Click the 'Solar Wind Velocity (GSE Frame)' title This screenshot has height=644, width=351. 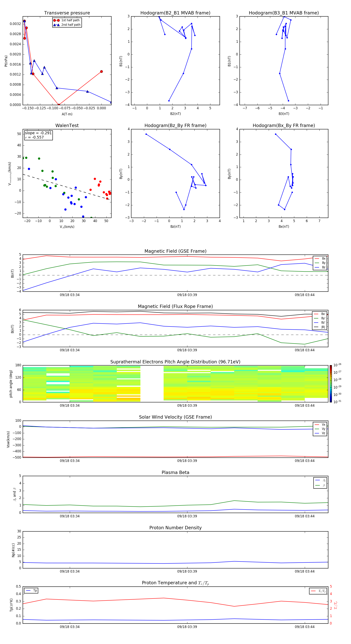(x=175, y=417)
